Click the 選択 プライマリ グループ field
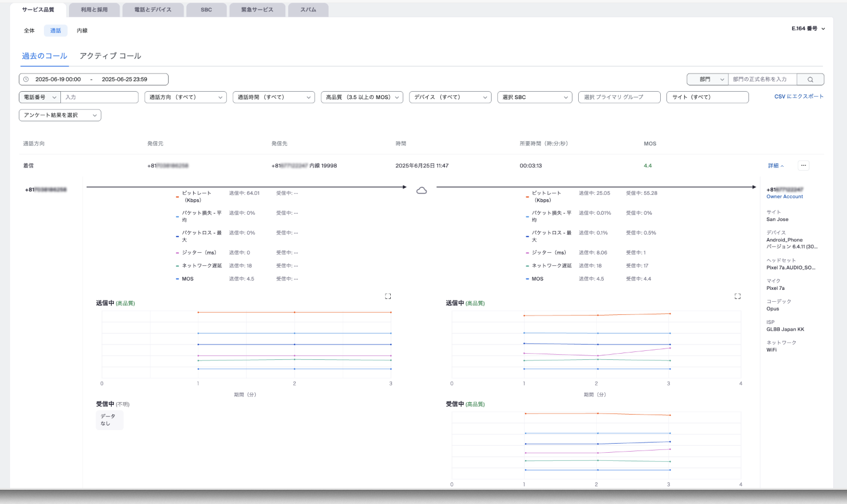 click(x=619, y=97)
